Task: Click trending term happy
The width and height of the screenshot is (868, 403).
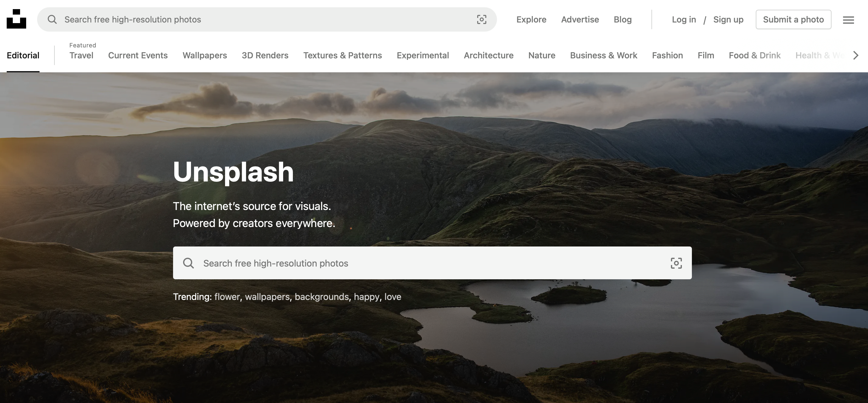Action: coord(366,297)
